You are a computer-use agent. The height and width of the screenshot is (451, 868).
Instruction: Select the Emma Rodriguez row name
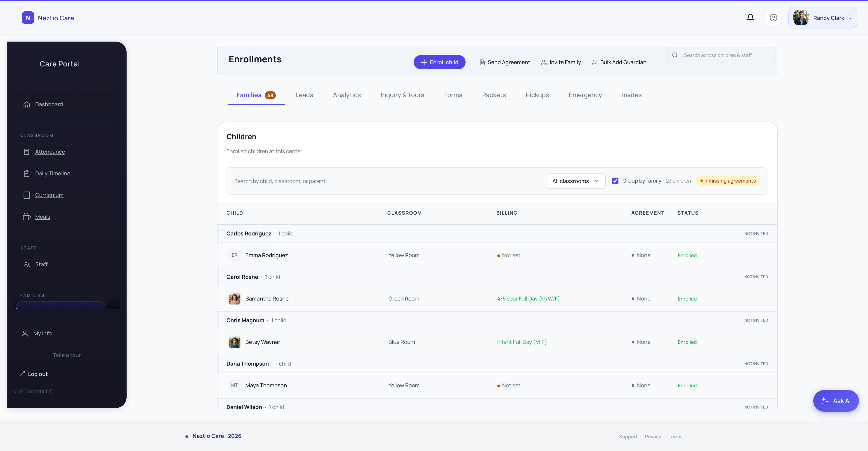point(267,255)
